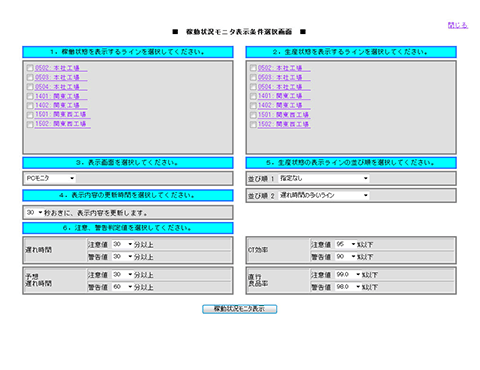The width and height of the screenshot is (480, 370).
Task: Check the 1501 関東西工場 box in section 1
Action: (x=30, y=115)
